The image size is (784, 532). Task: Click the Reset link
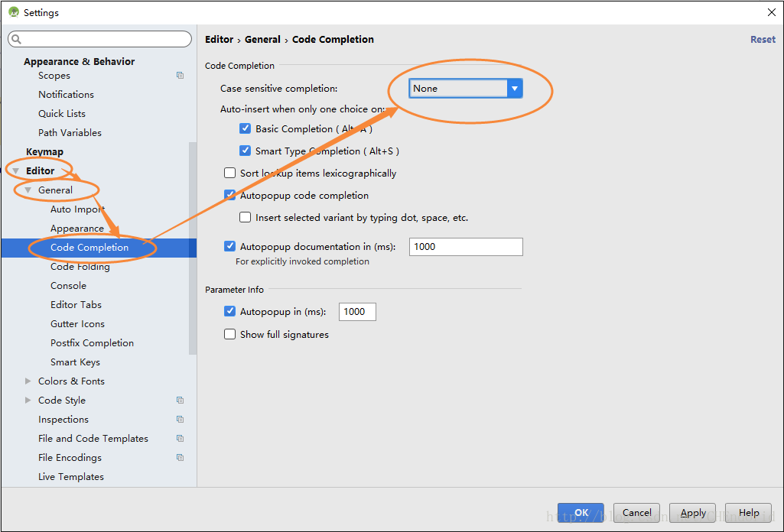[762, 40]
